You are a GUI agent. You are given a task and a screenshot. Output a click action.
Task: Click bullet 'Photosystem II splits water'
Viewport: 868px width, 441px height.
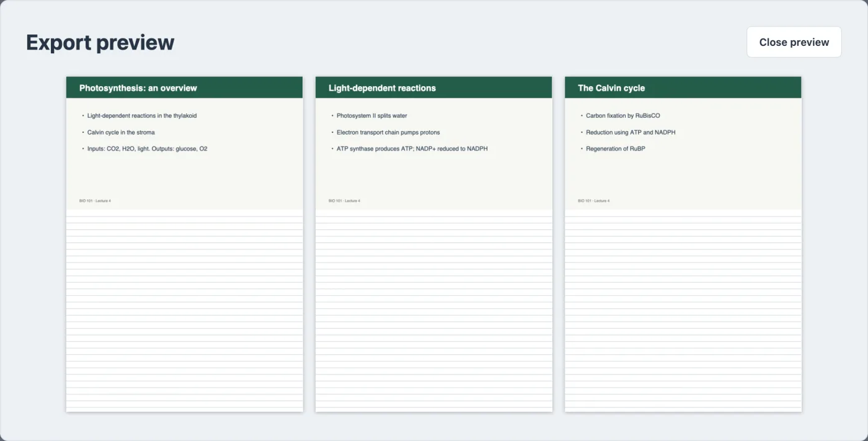pyautogui.click(x=372, y=116)
